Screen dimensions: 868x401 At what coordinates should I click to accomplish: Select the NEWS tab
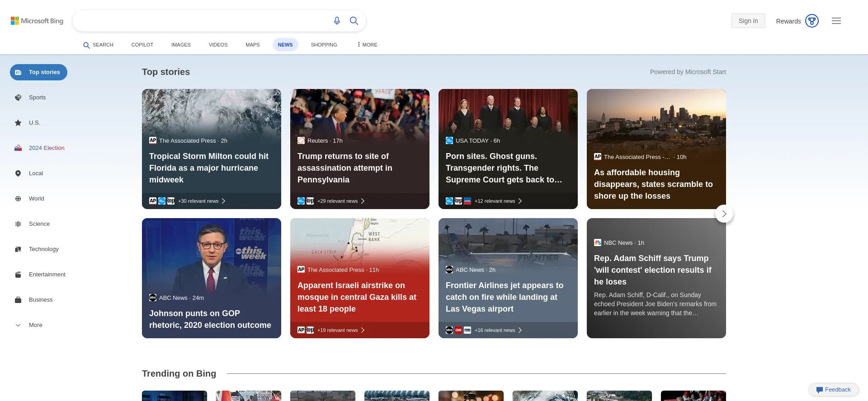click(285, 45)
